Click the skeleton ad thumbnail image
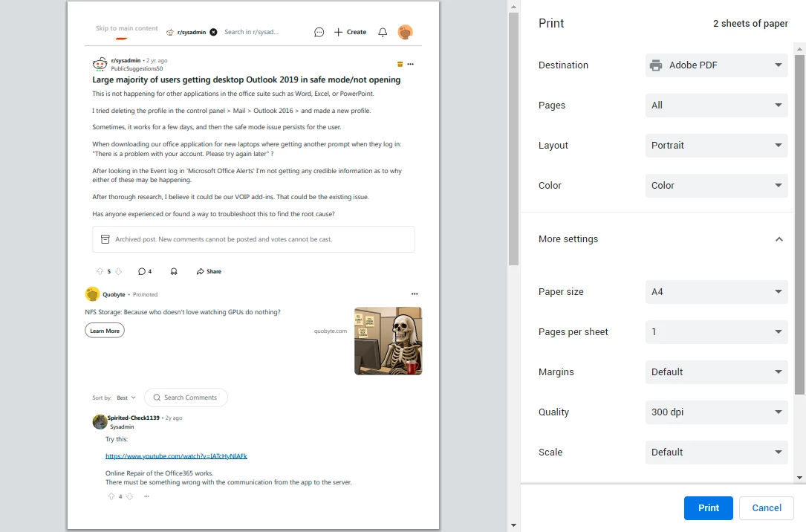806x532 pixels. pos(388,341)
